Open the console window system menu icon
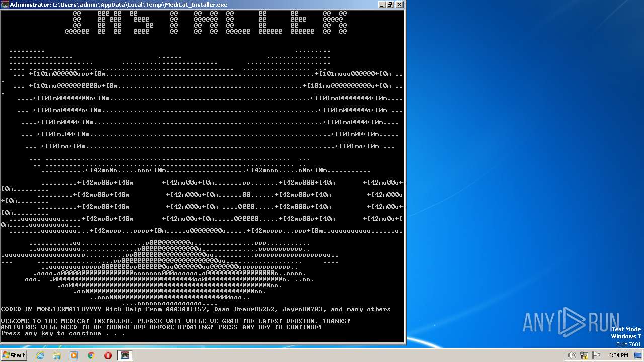 (5, 5)
